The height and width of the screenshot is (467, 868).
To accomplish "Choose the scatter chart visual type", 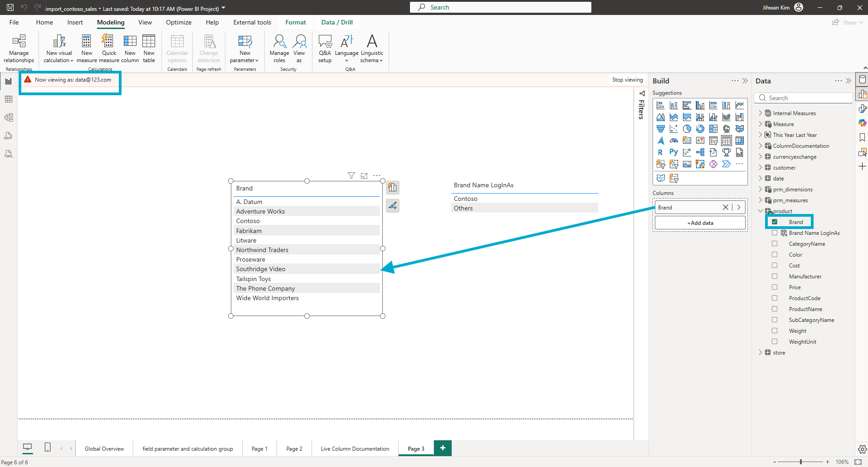I will [674, 129].
